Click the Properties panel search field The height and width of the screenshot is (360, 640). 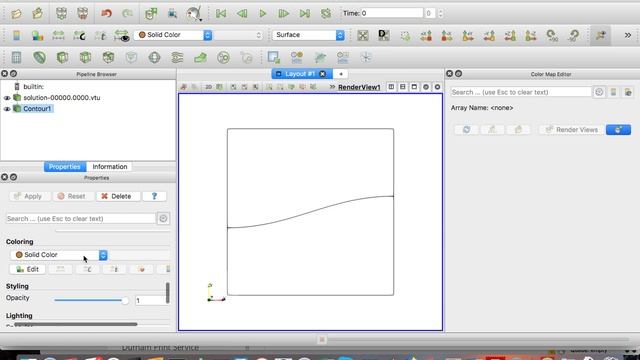click(x=81, y=219)
